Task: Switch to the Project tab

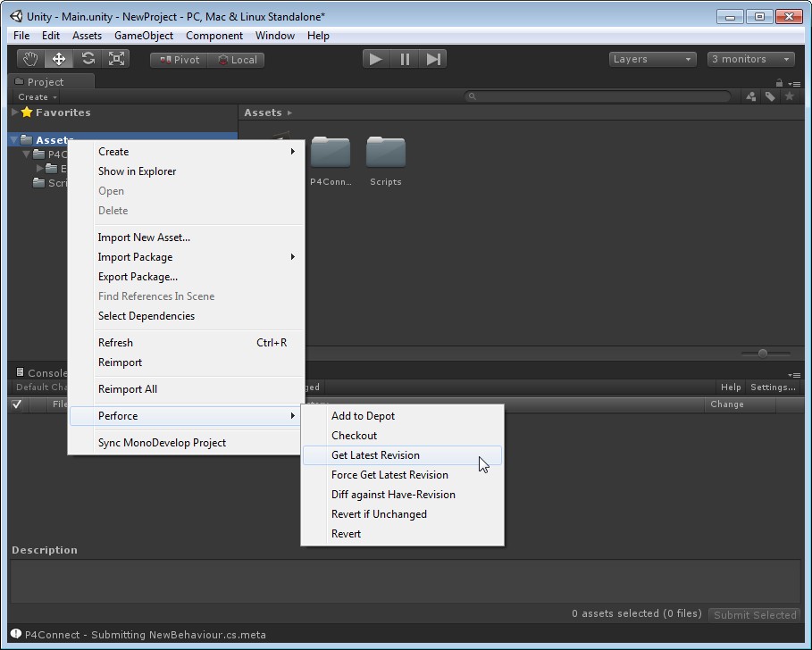Action: click(51, 81)
